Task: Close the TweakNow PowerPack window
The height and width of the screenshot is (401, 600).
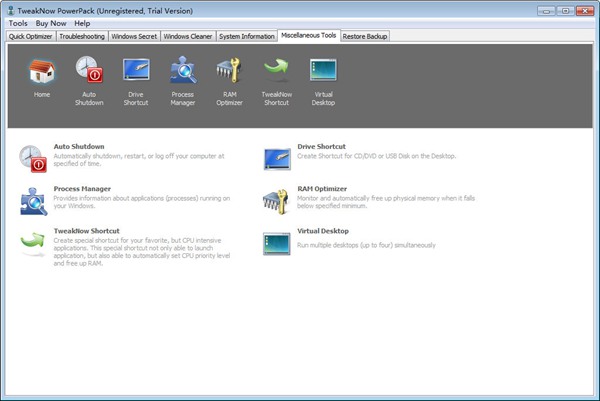Action: (585, 11)
